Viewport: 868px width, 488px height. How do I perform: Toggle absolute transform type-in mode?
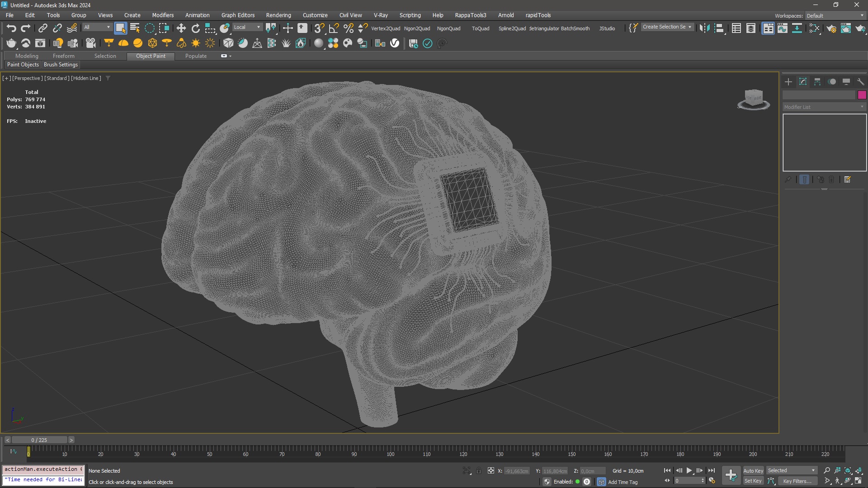coord(491,471)
